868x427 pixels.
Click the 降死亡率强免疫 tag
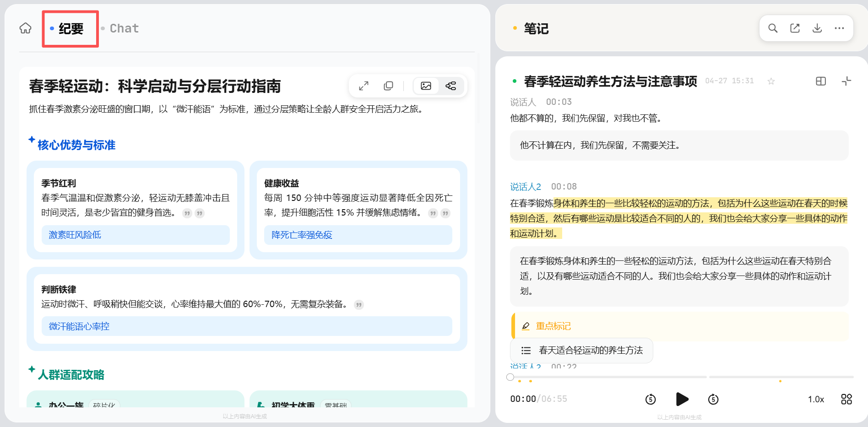click(358, 235)
